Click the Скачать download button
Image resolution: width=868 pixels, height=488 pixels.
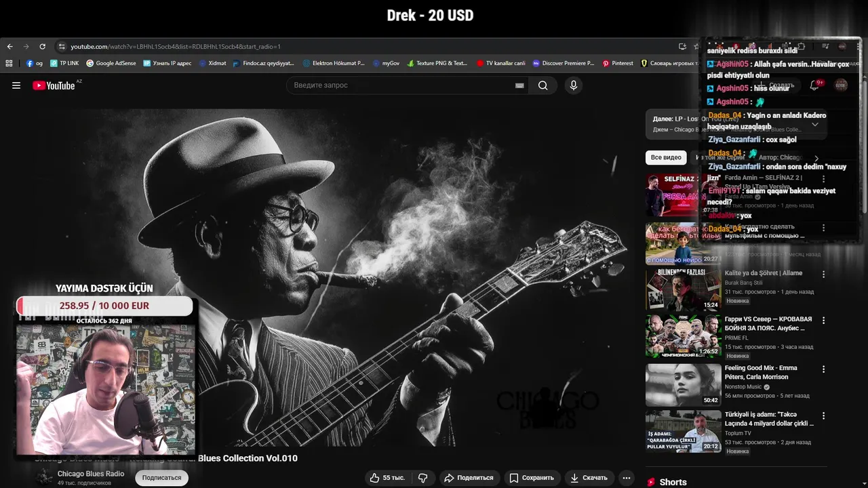pos(589,478)
